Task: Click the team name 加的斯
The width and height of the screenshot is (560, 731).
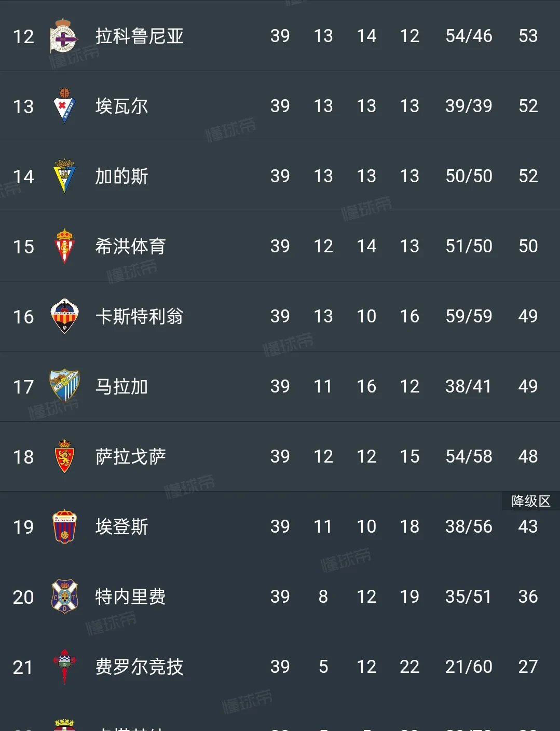Action: [121, 177]
